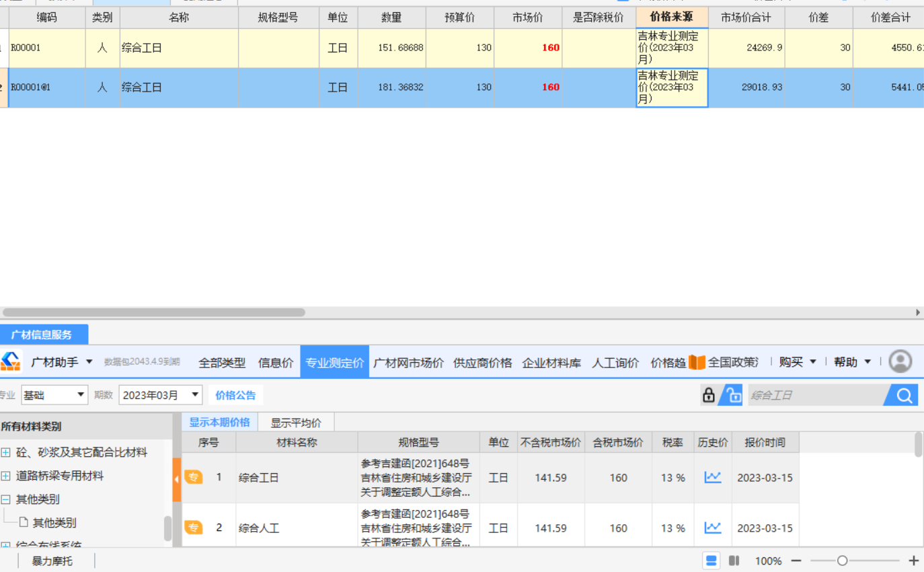The height and width of the screenshot is (572, 924).
Task: Expand the 砼、砂浆及其它配合比材料 node
Action: 5,452
